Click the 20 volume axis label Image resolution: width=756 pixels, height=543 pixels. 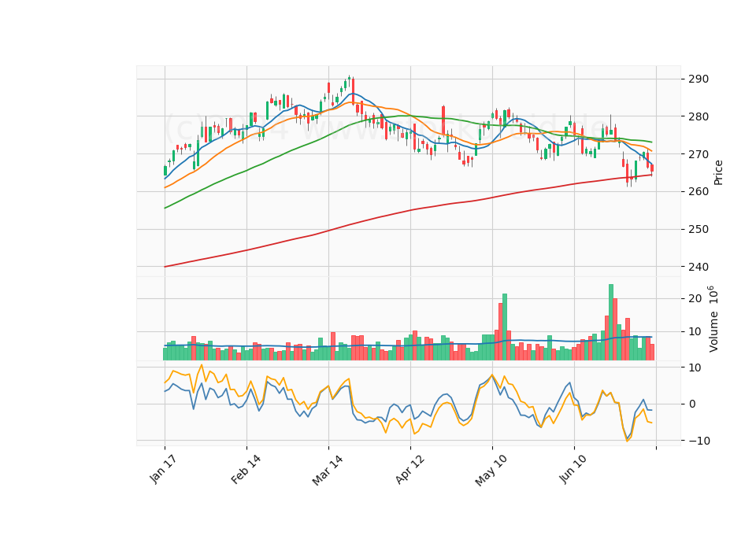(x=695, y=298)
